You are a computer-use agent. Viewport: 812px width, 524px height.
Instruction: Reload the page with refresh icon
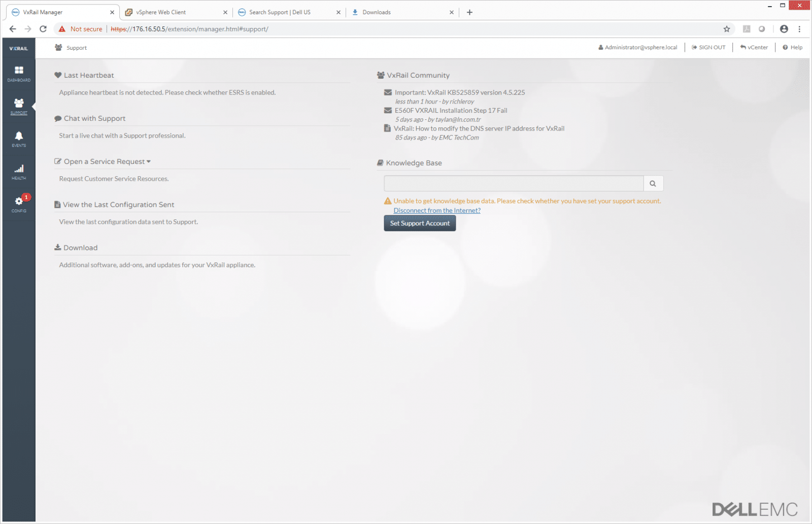coord(43,29)
